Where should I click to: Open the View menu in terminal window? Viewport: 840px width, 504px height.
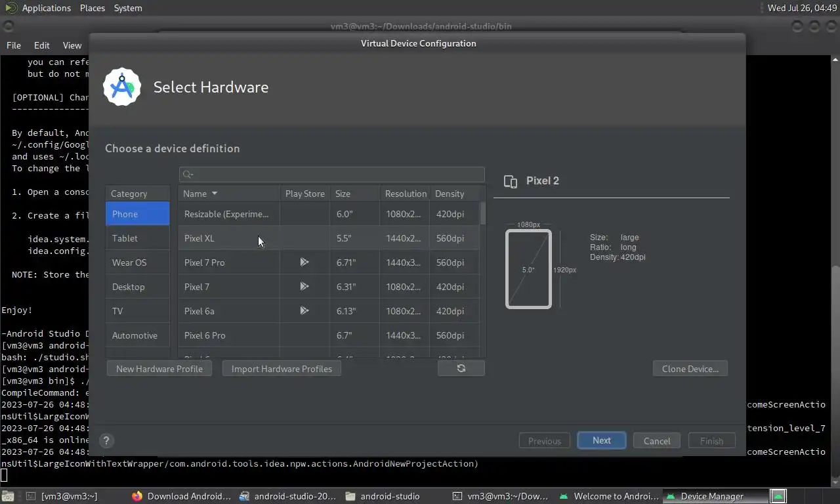pos(72,45)
